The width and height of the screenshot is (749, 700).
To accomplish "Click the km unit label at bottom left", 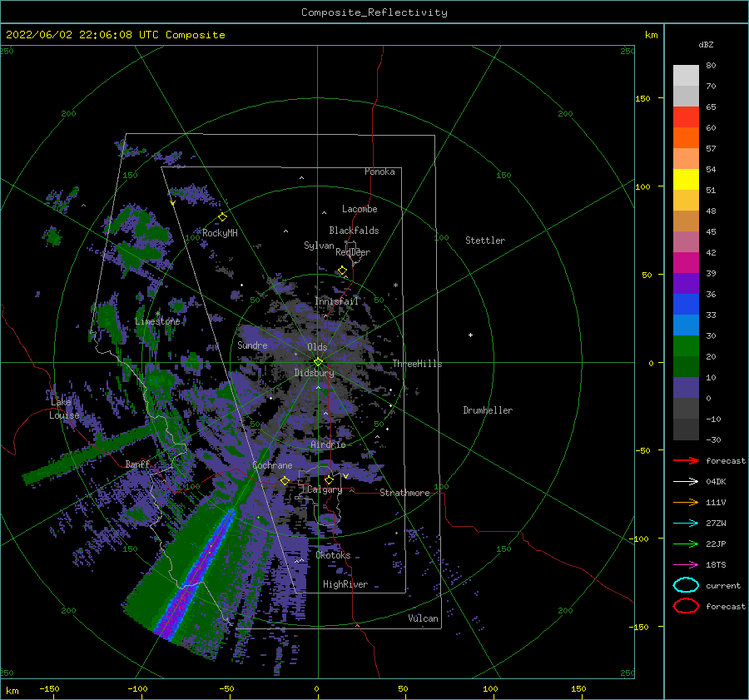I will point(12,691).
